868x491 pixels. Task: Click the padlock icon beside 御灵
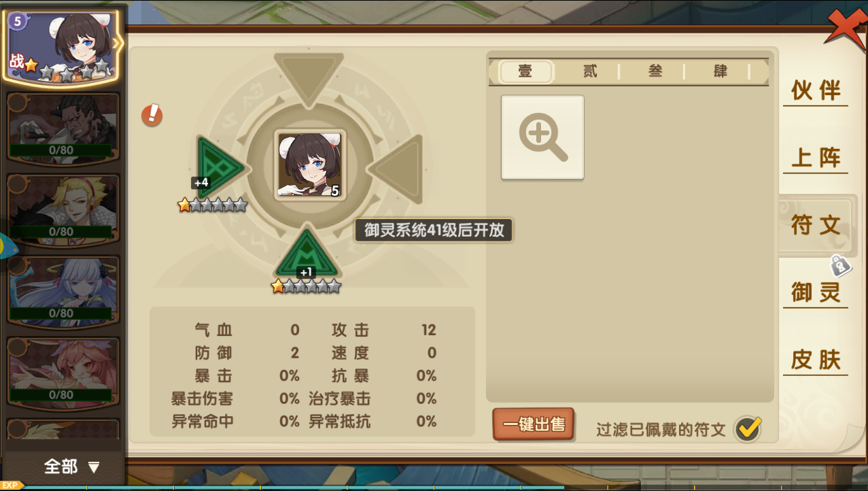840,265
